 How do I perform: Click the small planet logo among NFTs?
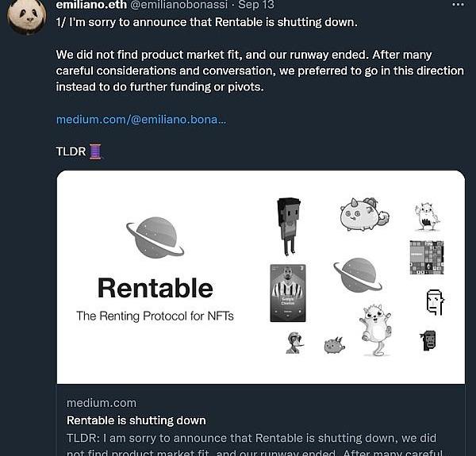pos(357,274)
